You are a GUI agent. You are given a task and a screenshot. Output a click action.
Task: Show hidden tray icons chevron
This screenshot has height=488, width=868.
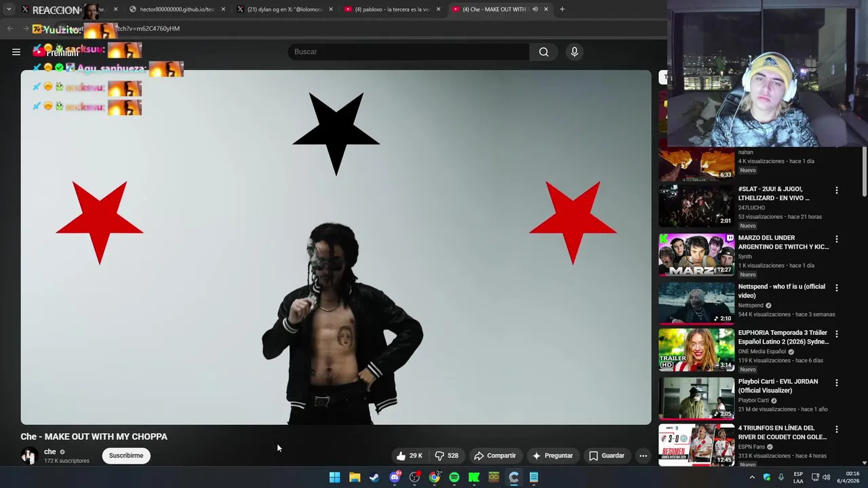click(x=751, y=477)
